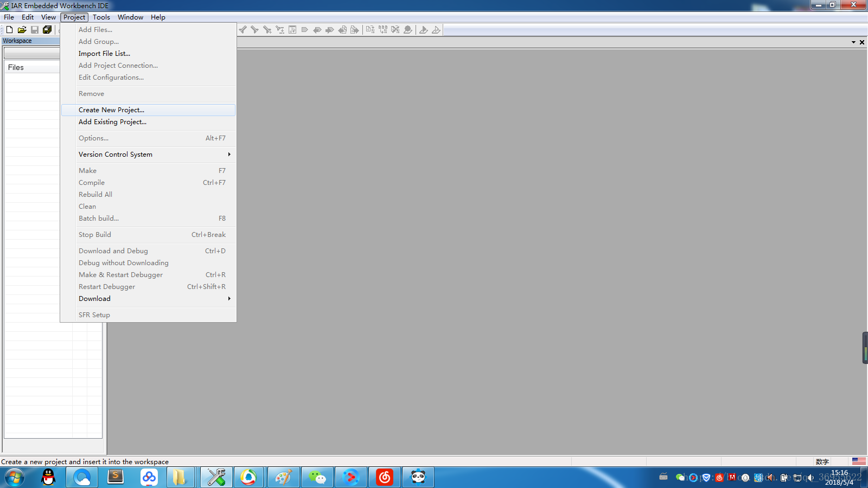This screenshot has height=488, width=868.
Task: Click the Compile toolbar icon
Action: 370,30
